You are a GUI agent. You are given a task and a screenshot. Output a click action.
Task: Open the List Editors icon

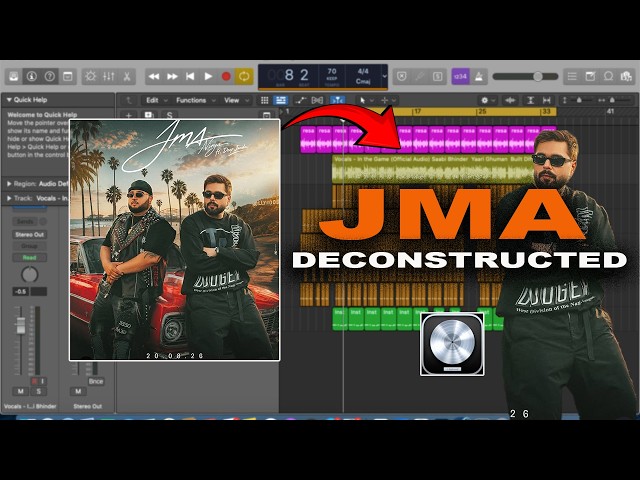(572, 76)
